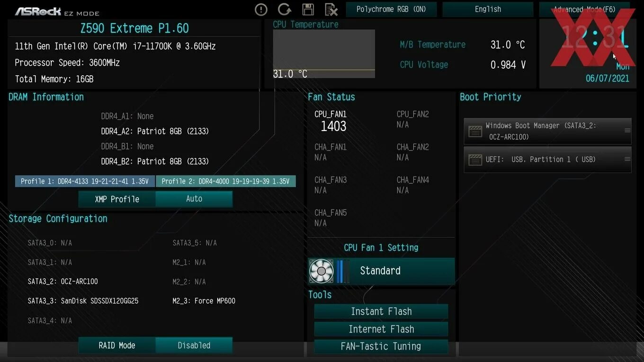The height and width of the screenshot is (362, 644).
Task: Click M2_3: Force MP600 entry
Action: (x=204, y=301)
